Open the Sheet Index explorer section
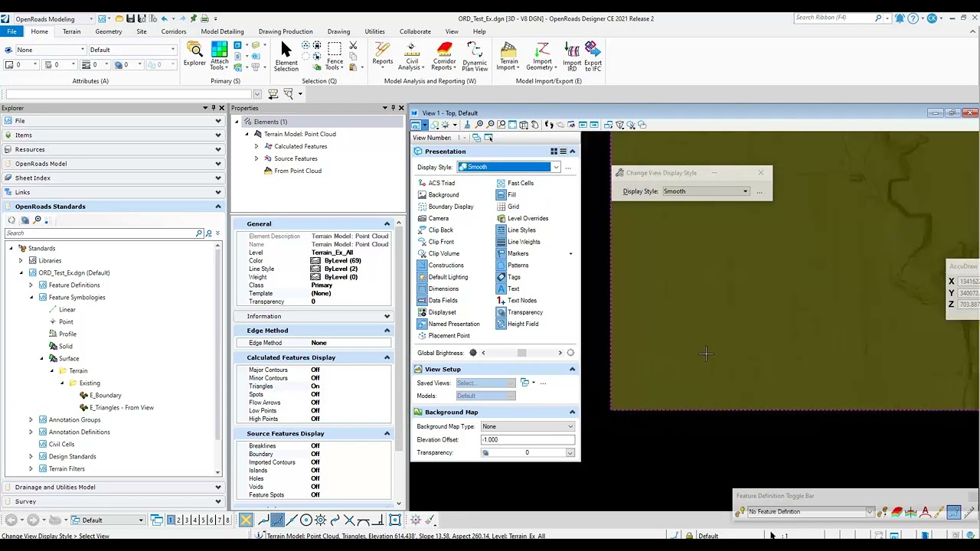Image resolution: width=980 pixels, height=551 pixels. 112,178
